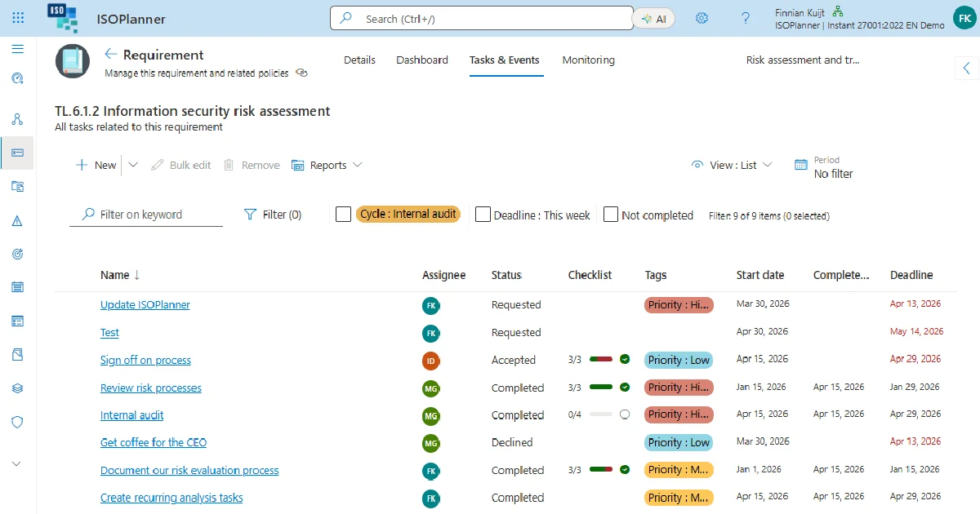Screen dimensions: 980x514
Task: Open the app launcher grid icon
Action: coord(18,18)
